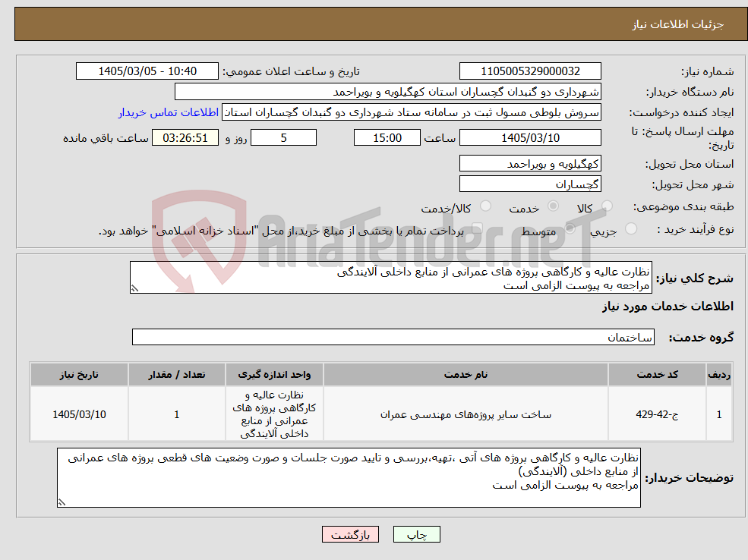Screen dimensions: 748x560
Task: Click the deadline hour field 15:00
Action: point(387,138)
